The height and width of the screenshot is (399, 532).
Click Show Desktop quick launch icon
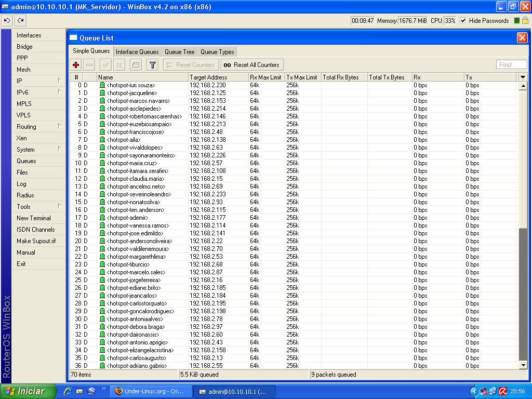(79, 391)
